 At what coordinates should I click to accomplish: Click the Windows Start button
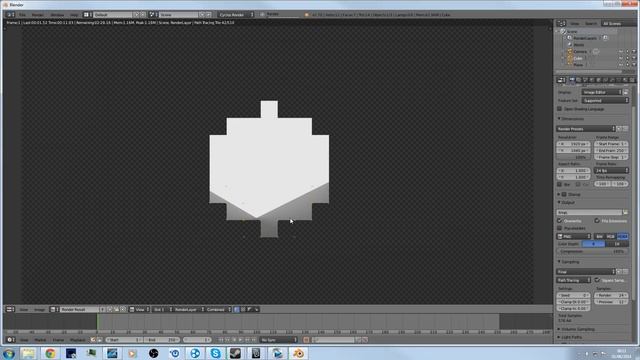tap(9, 353)
